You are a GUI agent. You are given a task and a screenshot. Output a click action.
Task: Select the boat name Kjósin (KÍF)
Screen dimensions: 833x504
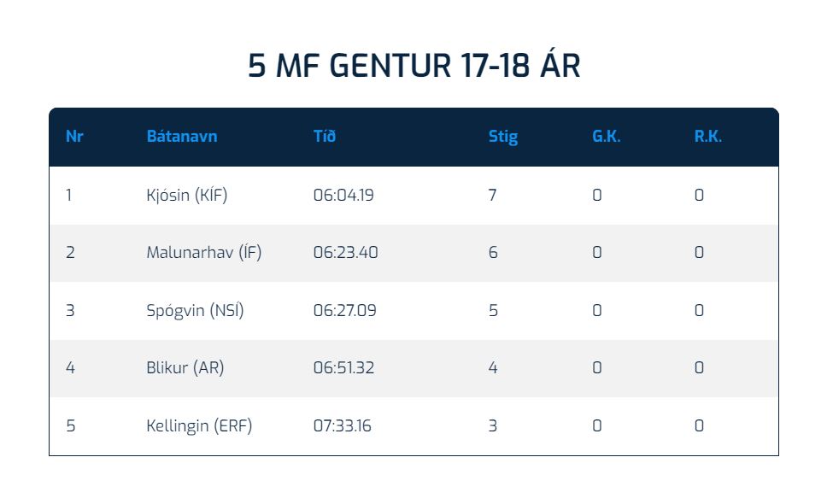(187, 195)
